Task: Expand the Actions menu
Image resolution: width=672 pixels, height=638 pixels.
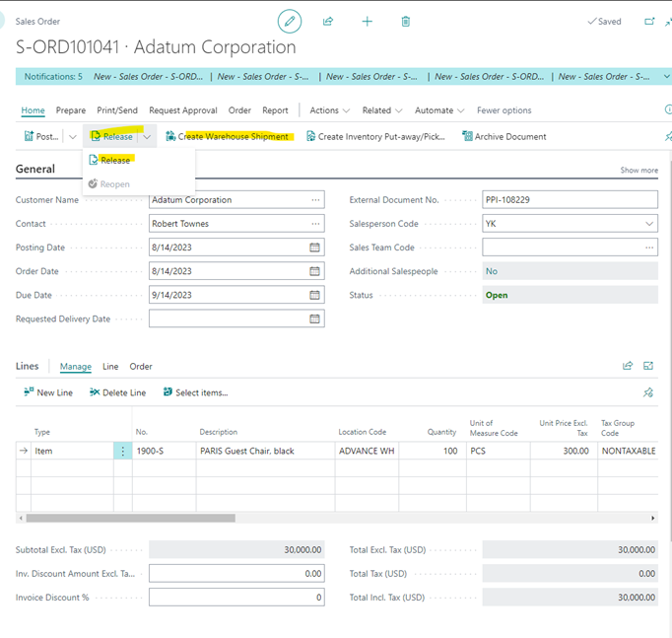Action: click(x=329, y=110)
